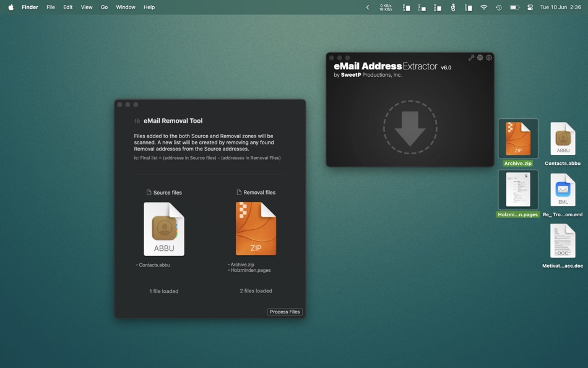Select the Contacts.abbu desktop file icon
The width and height of the screenshot is (588, 368).
pyautogui.click(x=563, y=139)
